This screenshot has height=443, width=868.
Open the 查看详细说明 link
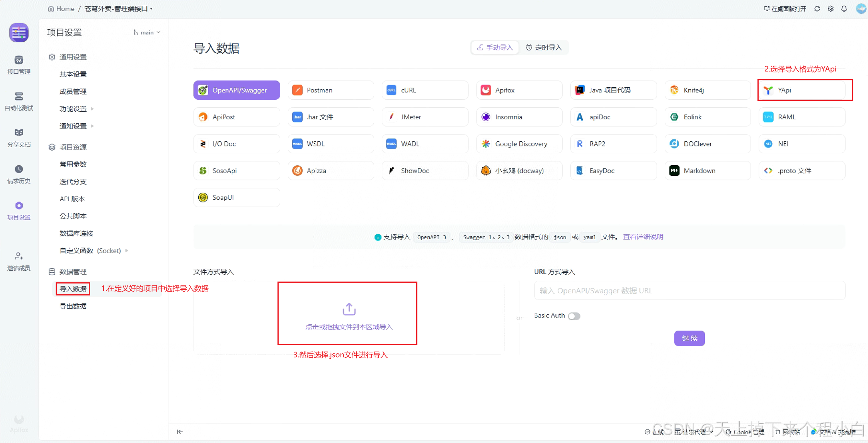[x=643, y=237]
